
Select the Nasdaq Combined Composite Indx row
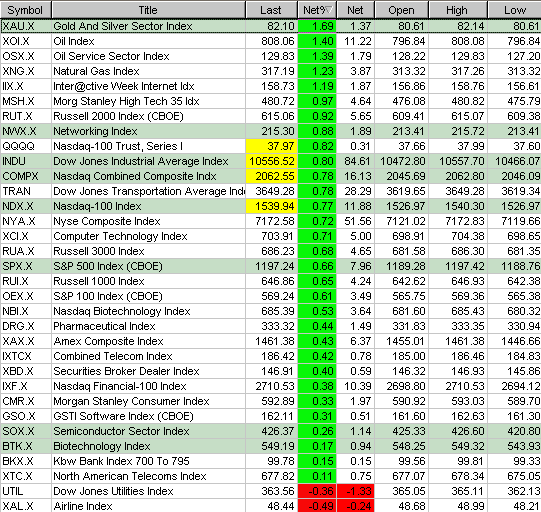270,176
